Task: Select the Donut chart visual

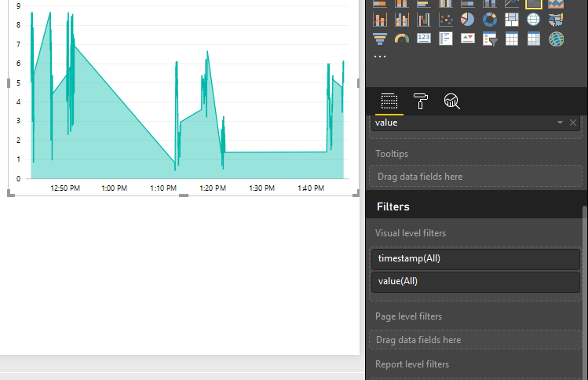Action: pyautogui.click(x=490, y=20)
